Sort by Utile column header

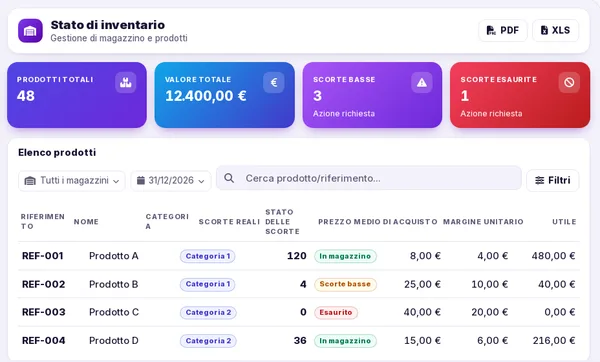tap(564, 222)
